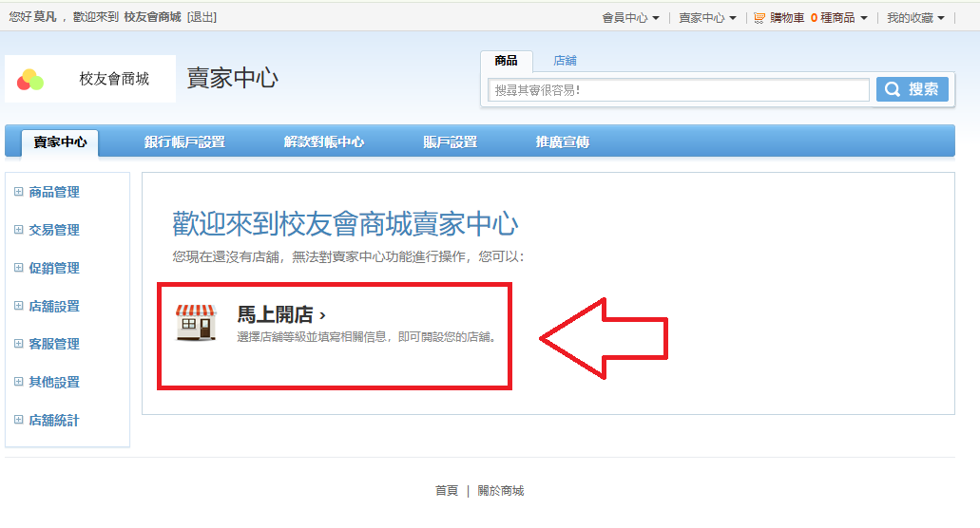Image resolution: width=980 pixels, height=528 pixels.
Task: Click the shopping cart icon in top bar
Action: point(759,18)
